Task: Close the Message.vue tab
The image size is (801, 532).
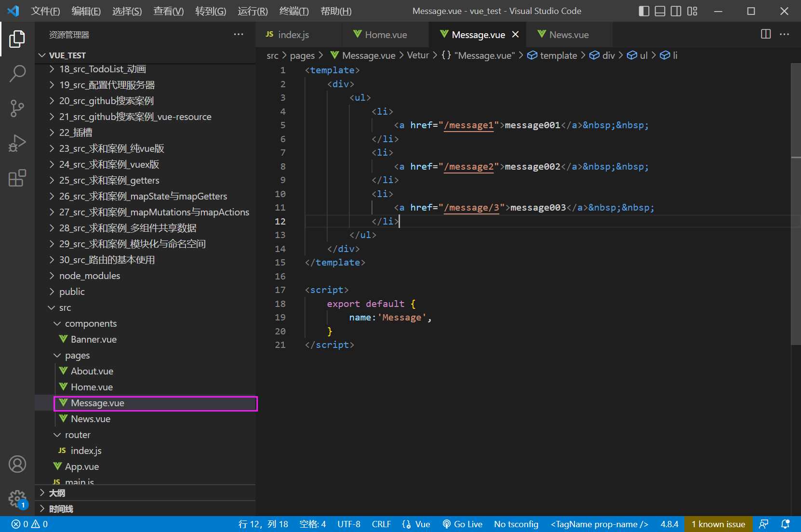Action: pyautogui.click(x=516, y=34)
